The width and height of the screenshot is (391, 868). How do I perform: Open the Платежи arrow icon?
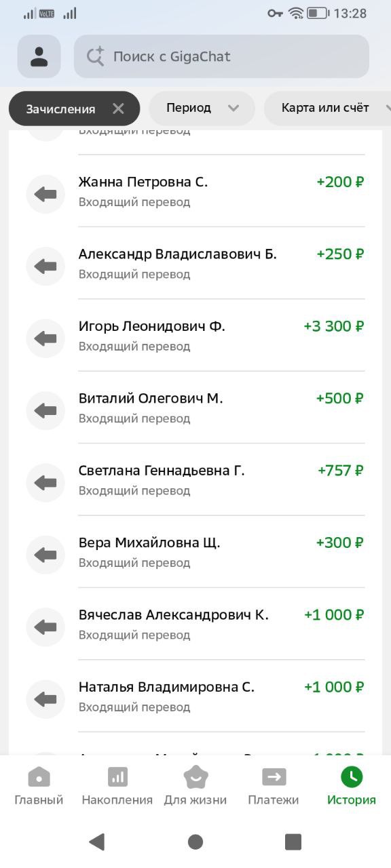[x=274, y=777]
